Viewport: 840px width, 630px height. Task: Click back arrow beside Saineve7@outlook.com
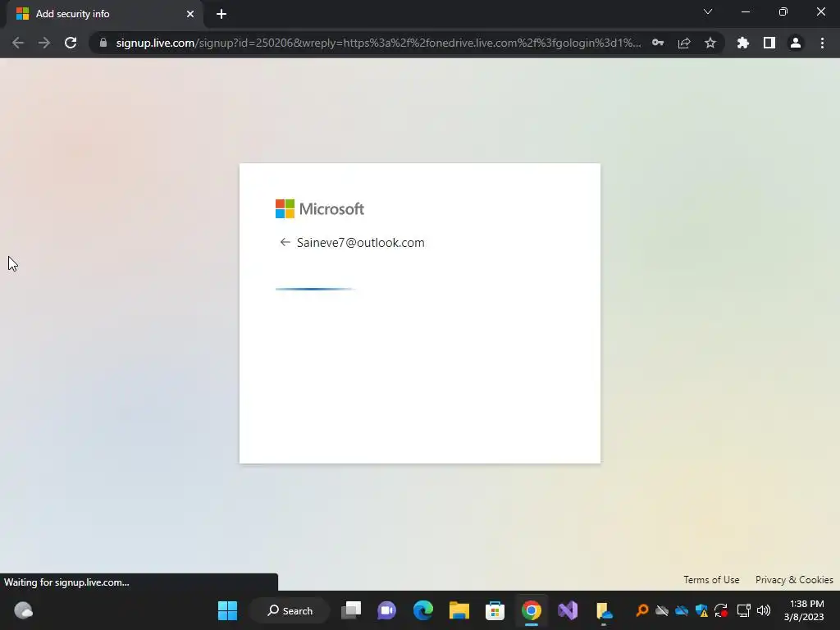coord(285,242)
